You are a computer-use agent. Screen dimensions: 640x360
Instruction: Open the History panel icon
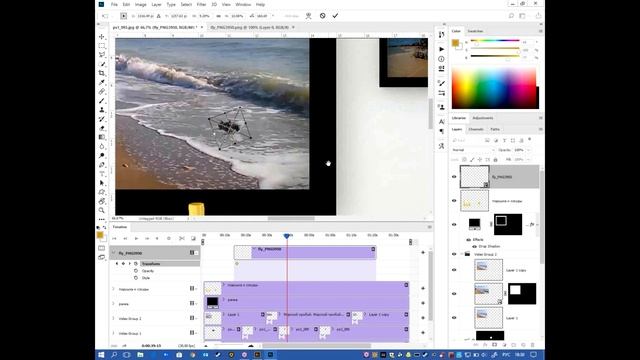441,35
